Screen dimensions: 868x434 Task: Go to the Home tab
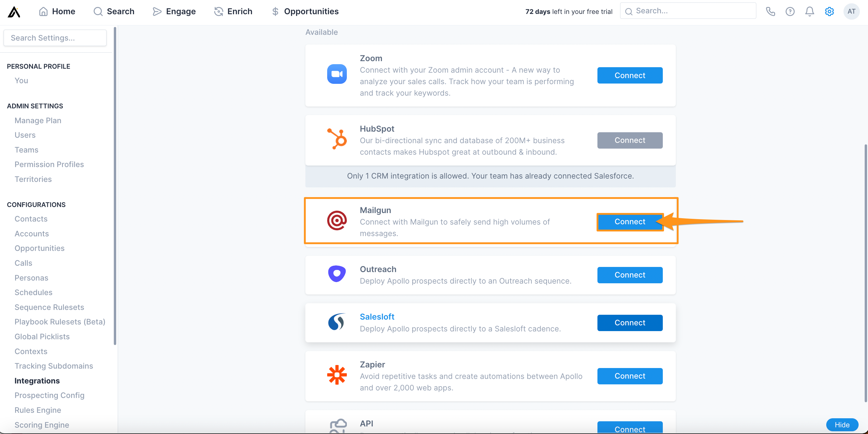(x=57, y=12)
